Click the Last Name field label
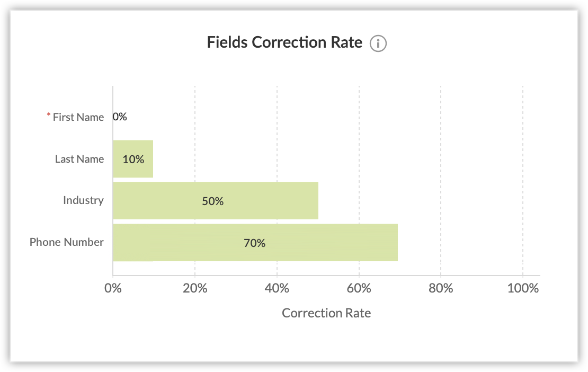 click(x=79, y=159)
